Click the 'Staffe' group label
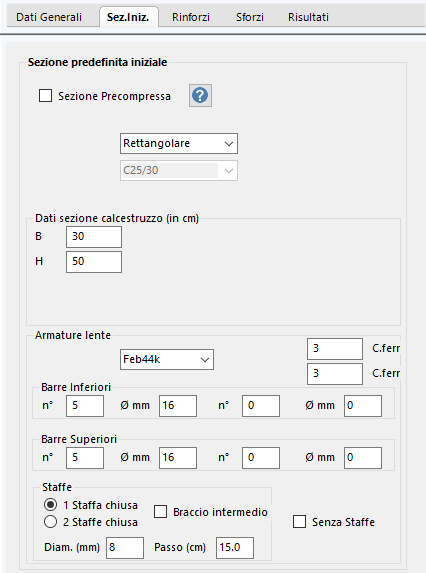This screenshot has height=573, width=426. [x=57, y=487]
